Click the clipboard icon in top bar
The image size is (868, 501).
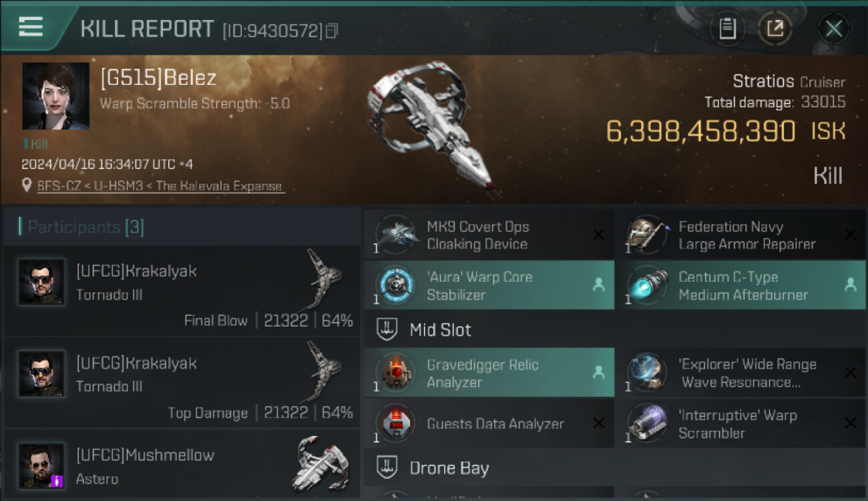727,29
